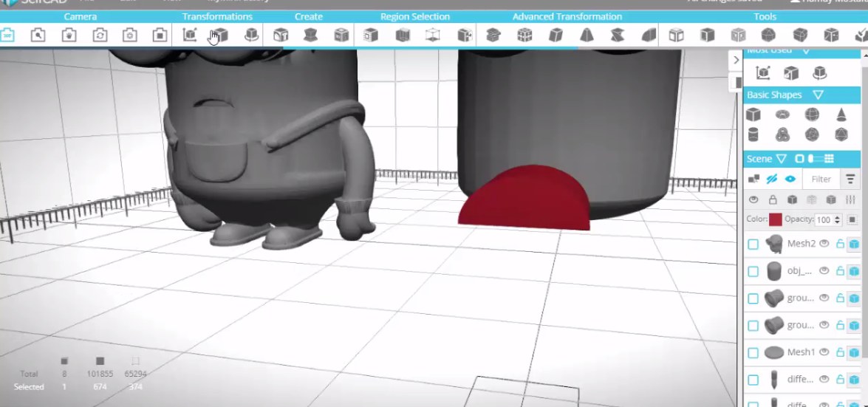Hide Mesh1 using its eye icon
This screenshot has width=868, height=407.
pos(824,352)
